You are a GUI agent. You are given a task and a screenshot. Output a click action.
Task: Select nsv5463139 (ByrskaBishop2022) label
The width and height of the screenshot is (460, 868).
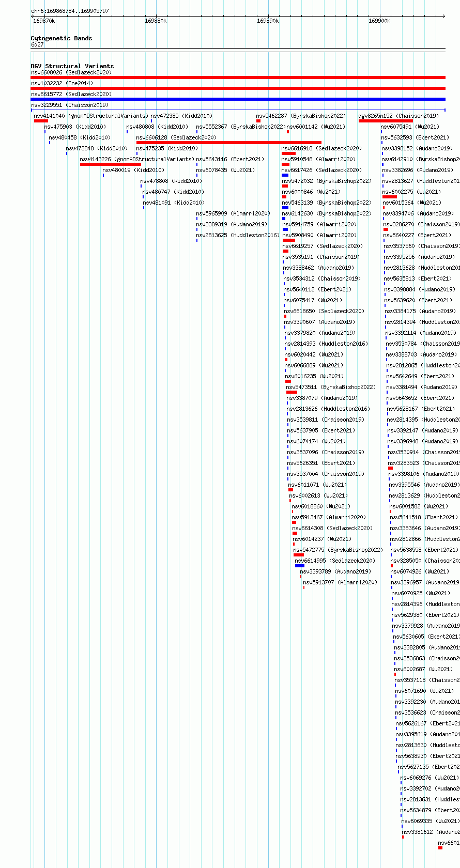click(327, 203)
